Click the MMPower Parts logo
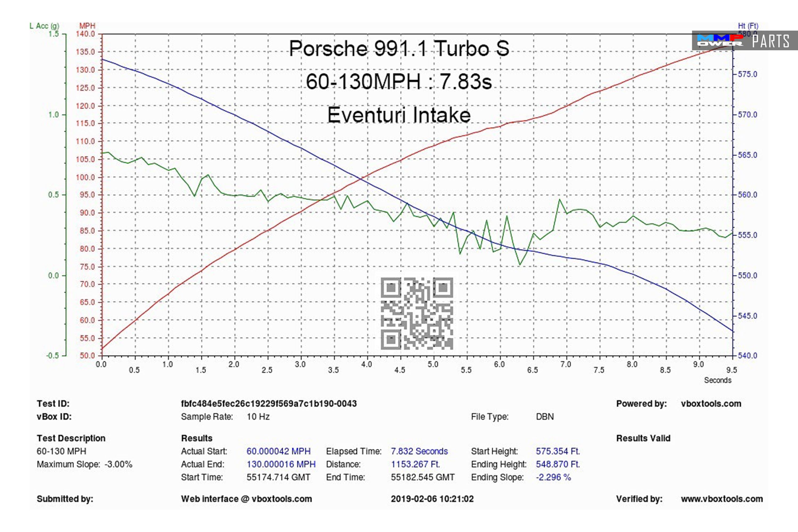 pyautogui.click(x=744, y=41)
